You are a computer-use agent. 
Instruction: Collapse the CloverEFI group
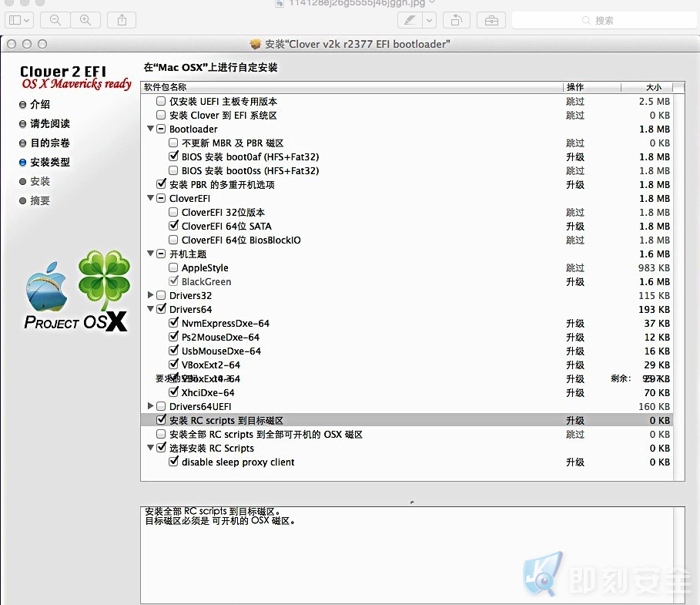tap(150, 198)
